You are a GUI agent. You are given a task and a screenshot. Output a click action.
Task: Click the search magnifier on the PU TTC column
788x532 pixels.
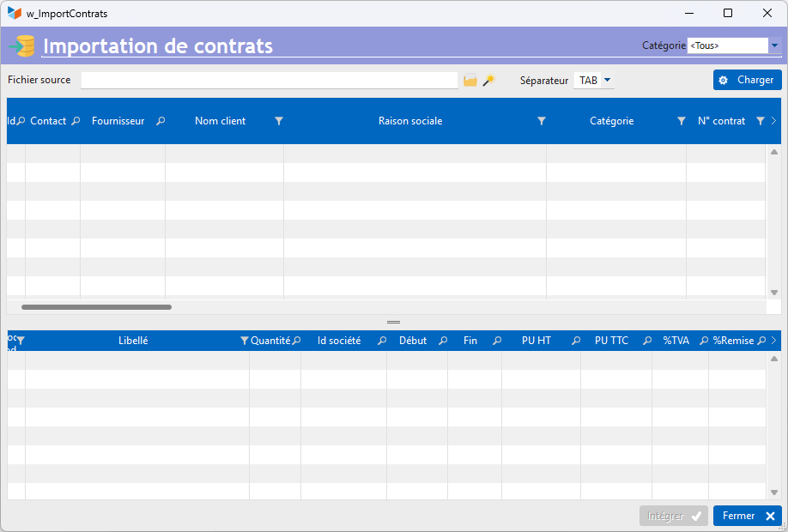coord(647,341)
